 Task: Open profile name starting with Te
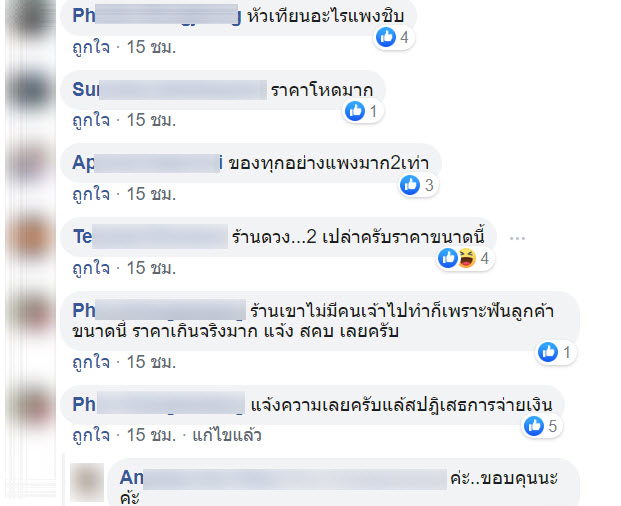pyautogui.click(x=150, y=237)
